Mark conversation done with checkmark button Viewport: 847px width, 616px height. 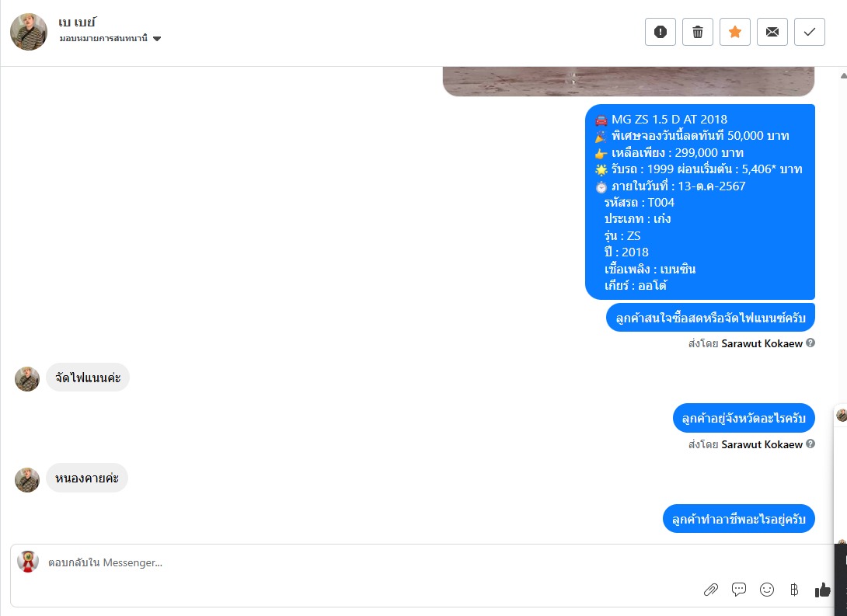(x=809, y=32)
